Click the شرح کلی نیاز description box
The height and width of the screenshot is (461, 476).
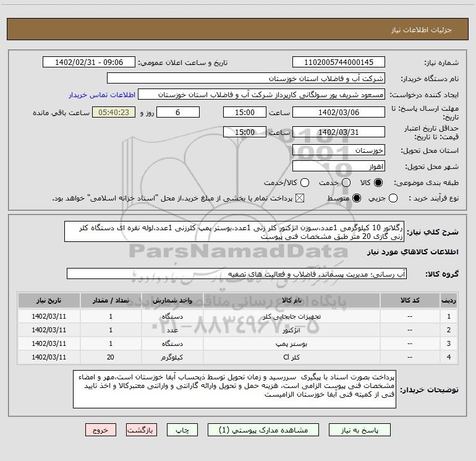[x=234, y=231]
